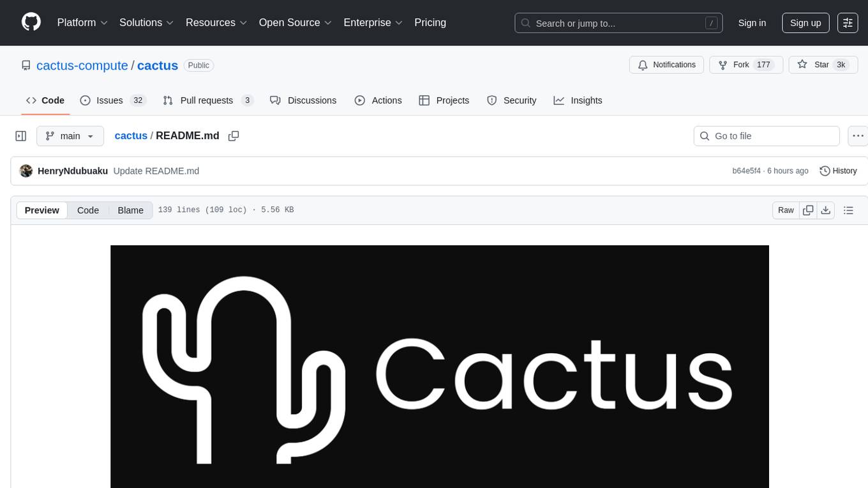The width and height of the screenshot is (868, 488).
Task: Go to the GitHub homepage logo
Action: (31, 22)
